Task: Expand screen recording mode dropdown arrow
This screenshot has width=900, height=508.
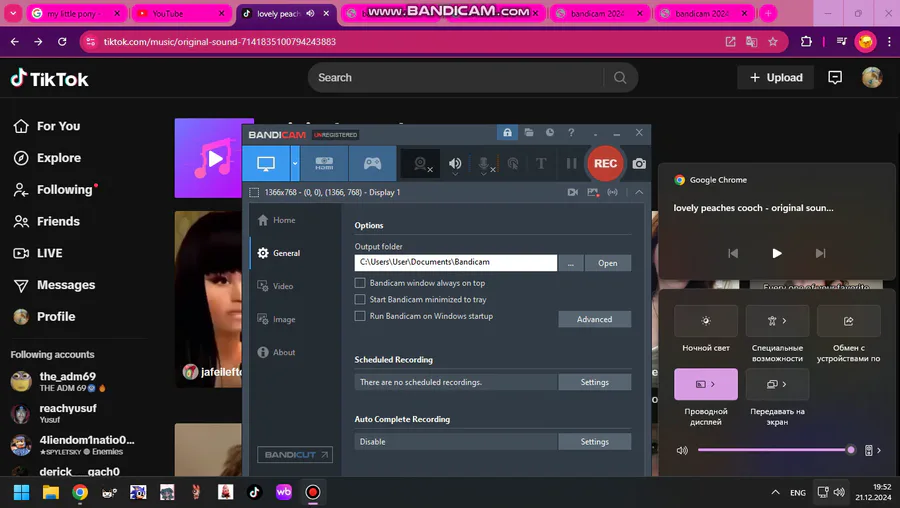Action: [295, 164]
